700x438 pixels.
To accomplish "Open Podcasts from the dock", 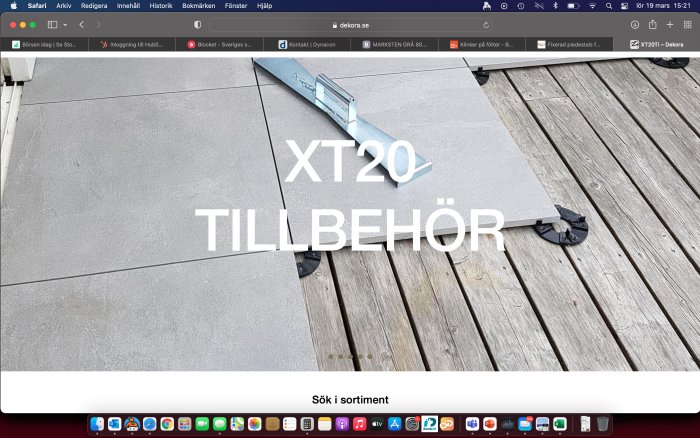I will (x=342, y=424).
